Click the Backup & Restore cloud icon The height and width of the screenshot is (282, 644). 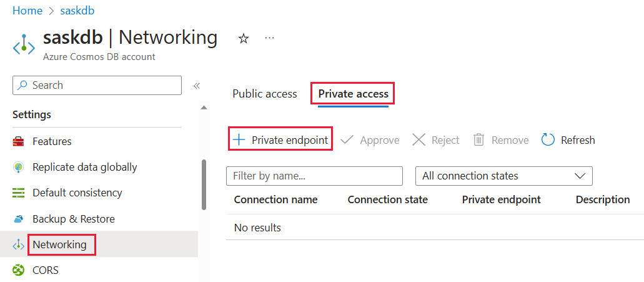19,219
